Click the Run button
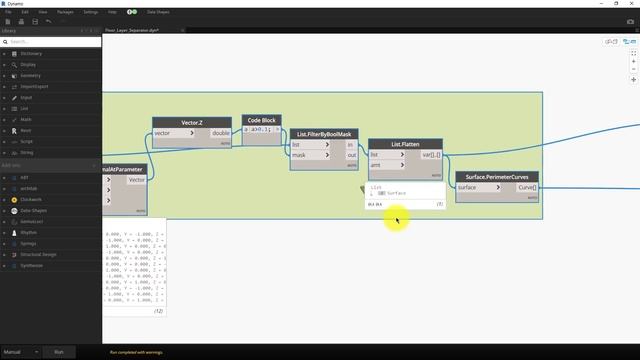640x360 pixels. pos(59,352)
